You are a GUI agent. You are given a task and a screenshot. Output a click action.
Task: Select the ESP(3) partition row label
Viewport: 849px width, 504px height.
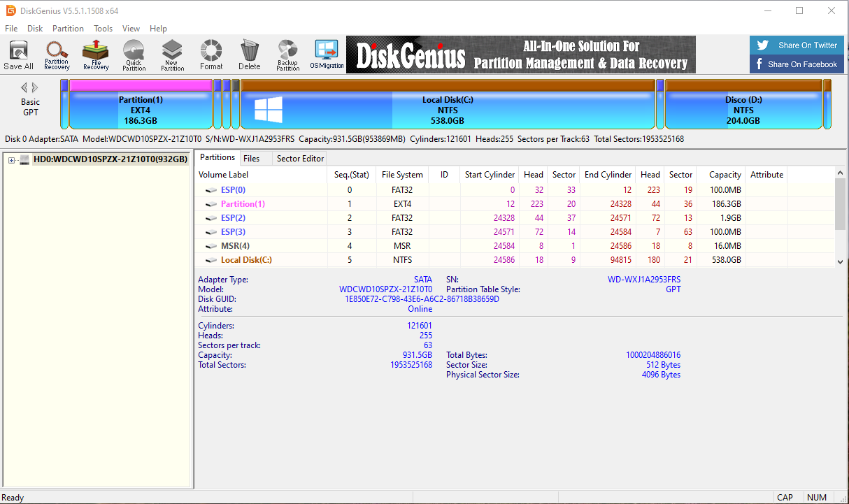coord(233,232)
